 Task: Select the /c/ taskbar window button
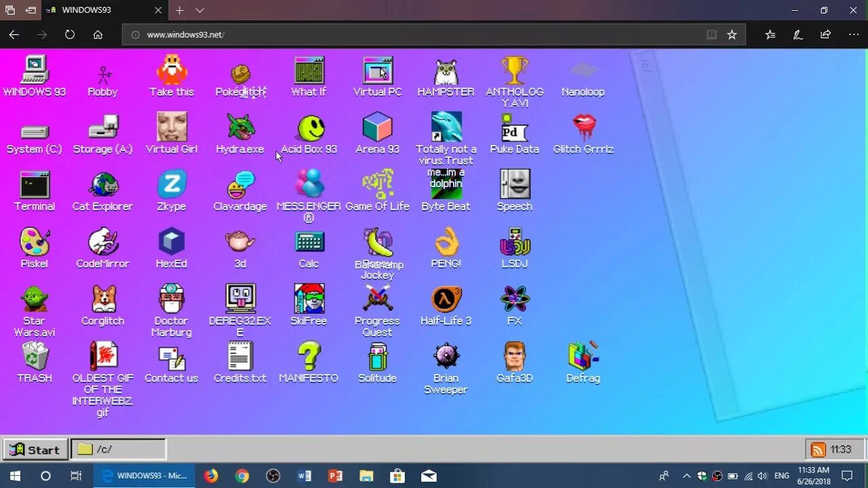click(x=119, y=449)
